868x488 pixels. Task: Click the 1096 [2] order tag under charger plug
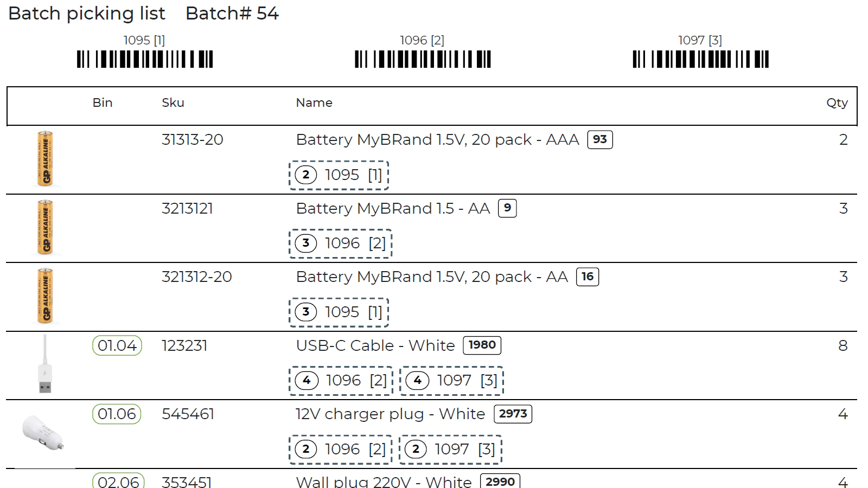[341, 450]
